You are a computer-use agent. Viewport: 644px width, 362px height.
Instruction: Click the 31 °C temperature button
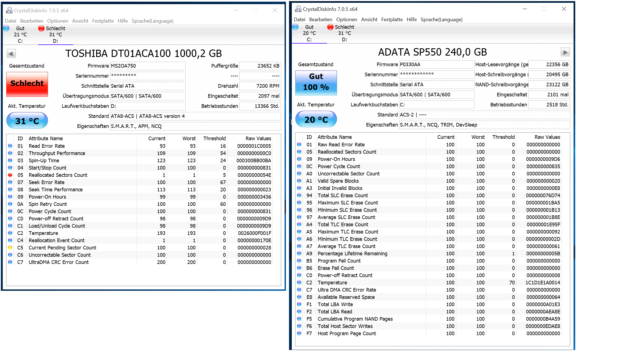27,121
